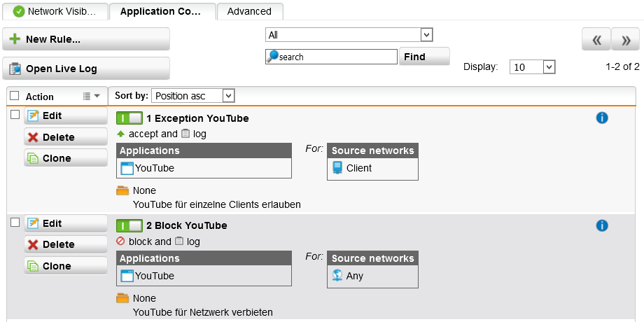Disable the Block YouTube rule toggle
Image resolution: width=644 pixels, height=322 pixels.
[x=129, y=225]
